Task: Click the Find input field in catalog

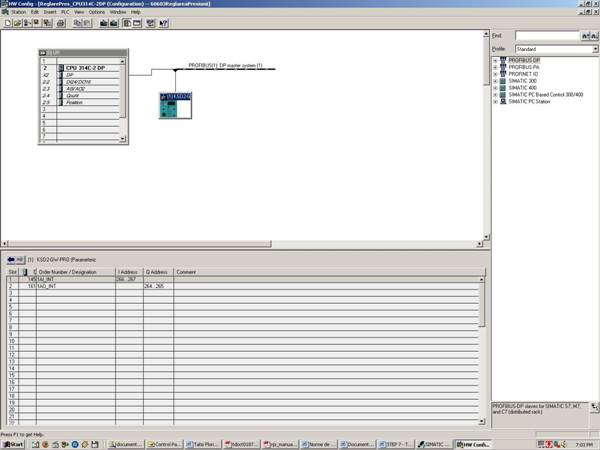Action: [547, 36]
